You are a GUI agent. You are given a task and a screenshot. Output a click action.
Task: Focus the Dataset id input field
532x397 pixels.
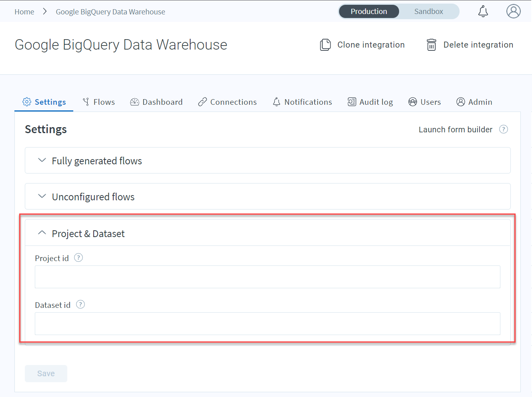[267, 323]
